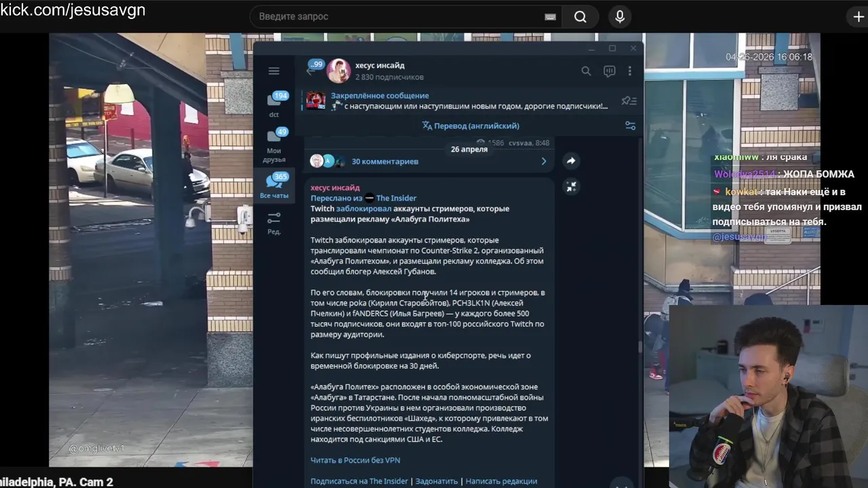Click the хесус инсайд post author name
Screen dimensions: 868x488
(335, 188)
